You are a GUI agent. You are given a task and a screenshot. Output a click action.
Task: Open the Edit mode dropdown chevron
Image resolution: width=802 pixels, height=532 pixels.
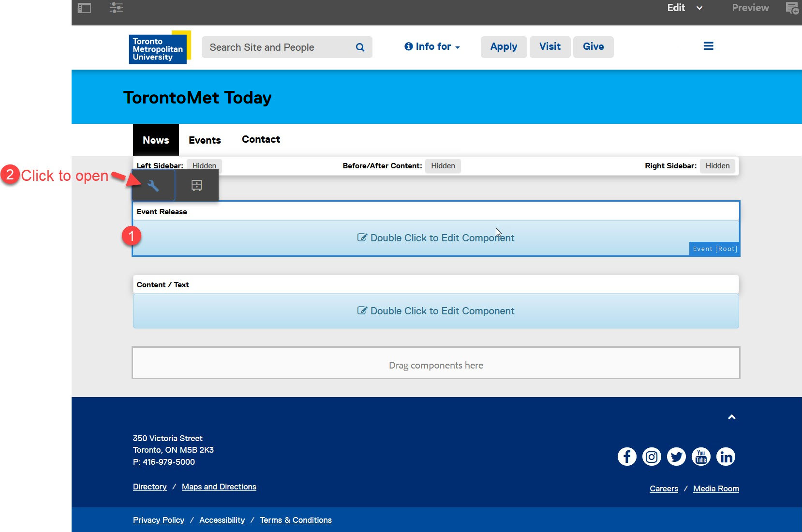pyautogui.click(x=699, y=8)
